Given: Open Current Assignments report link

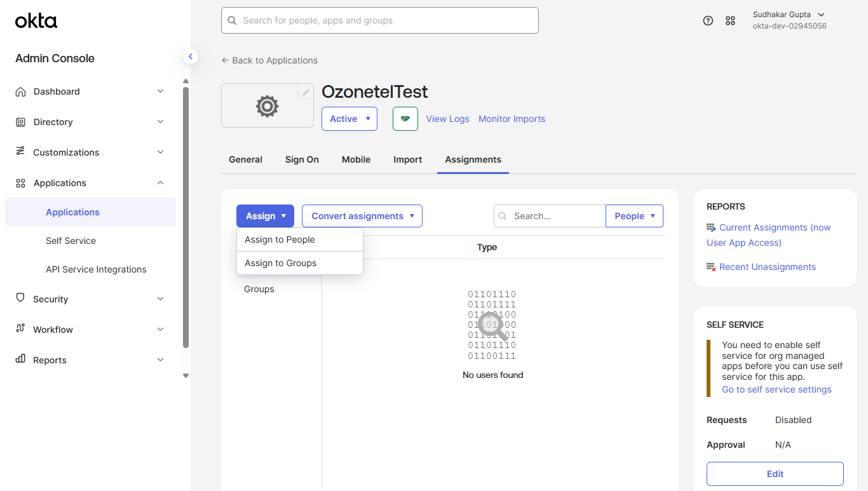Looking at the screenshot, I should [x=769, y=235].
